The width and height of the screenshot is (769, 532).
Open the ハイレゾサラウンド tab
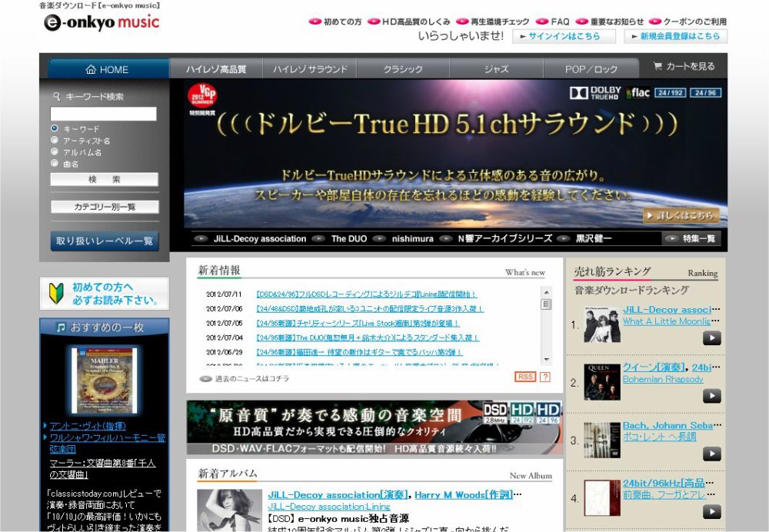pos(310,69)
